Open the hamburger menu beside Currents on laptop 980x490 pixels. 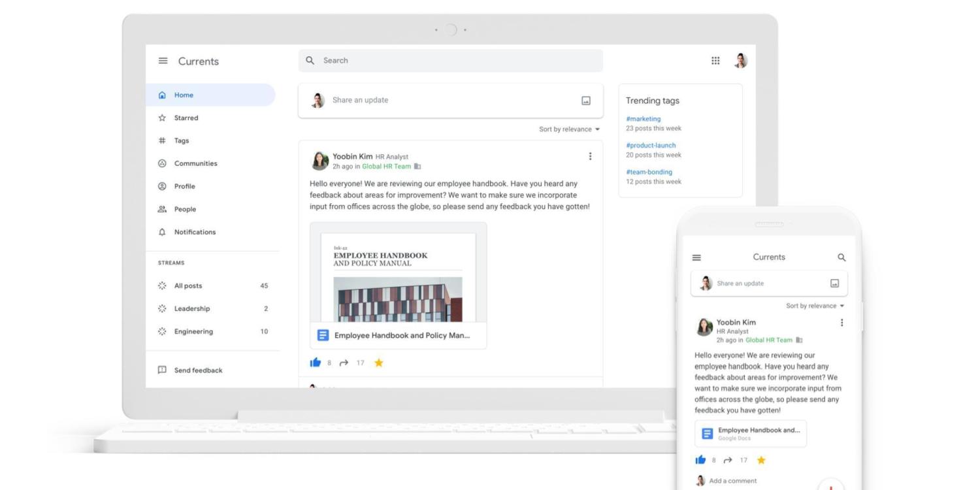163,61
